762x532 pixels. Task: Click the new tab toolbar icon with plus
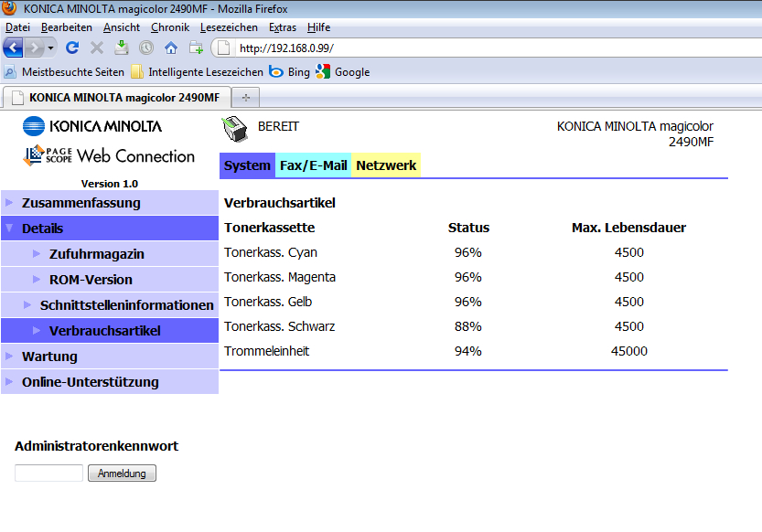tap(196, 48)
